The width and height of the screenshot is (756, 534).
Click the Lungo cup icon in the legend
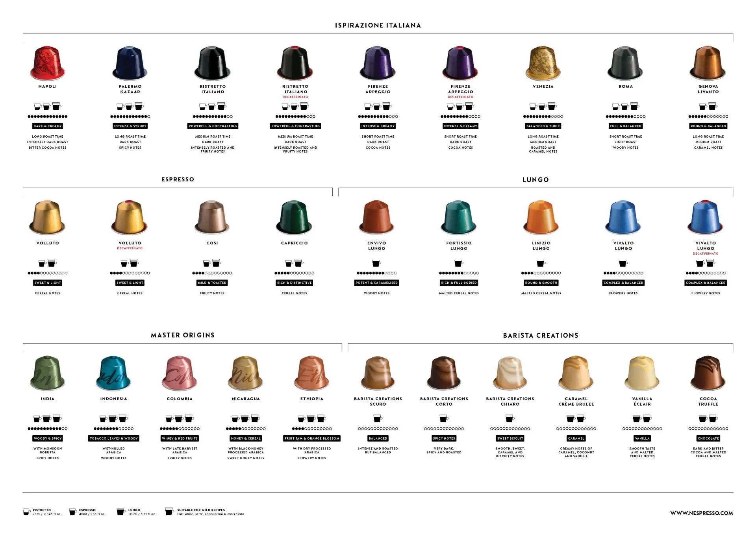click(x=121, y=511)
